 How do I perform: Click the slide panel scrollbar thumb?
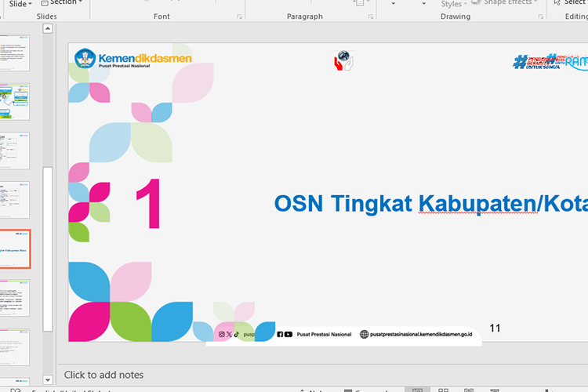[48, 249]
